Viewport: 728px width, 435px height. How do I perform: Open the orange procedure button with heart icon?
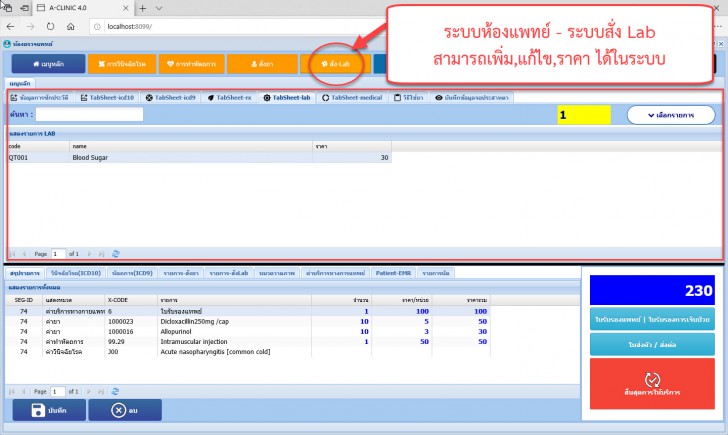191,64
